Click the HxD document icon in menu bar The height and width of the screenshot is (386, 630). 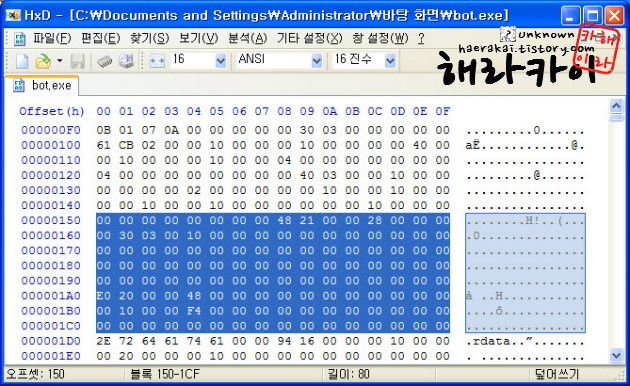click(19, 39)
